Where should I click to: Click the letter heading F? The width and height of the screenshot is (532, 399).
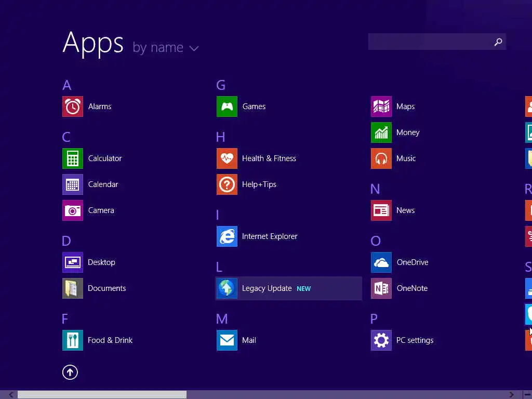pyautogui.click(x=65, y=319)
